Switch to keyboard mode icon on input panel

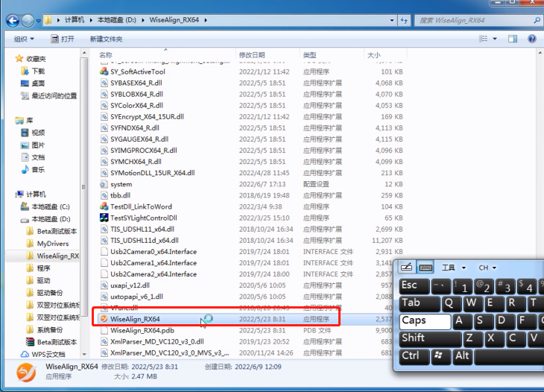[x=426, y=268]
